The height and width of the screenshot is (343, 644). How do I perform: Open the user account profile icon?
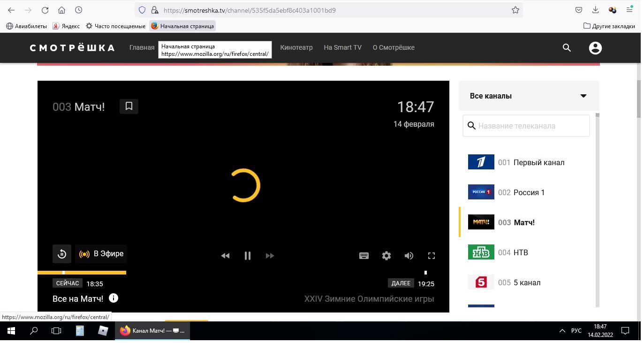pos(595,48)
